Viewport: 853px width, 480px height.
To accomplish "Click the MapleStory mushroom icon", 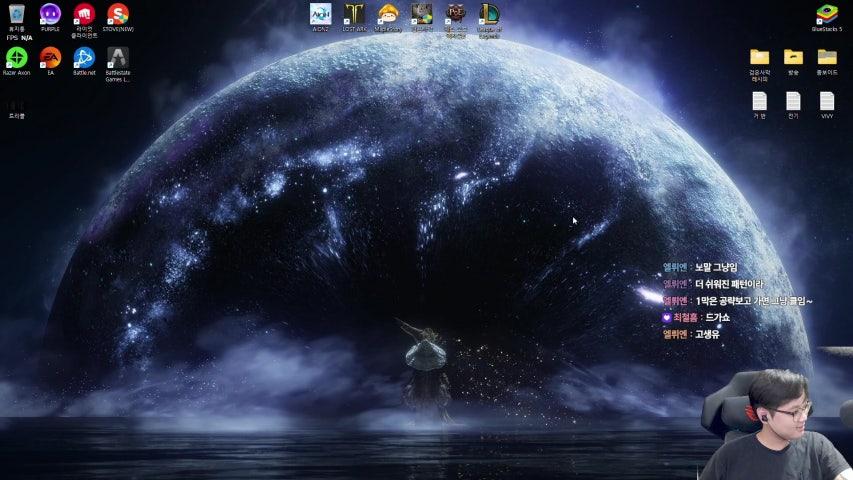I will (388, 14).
